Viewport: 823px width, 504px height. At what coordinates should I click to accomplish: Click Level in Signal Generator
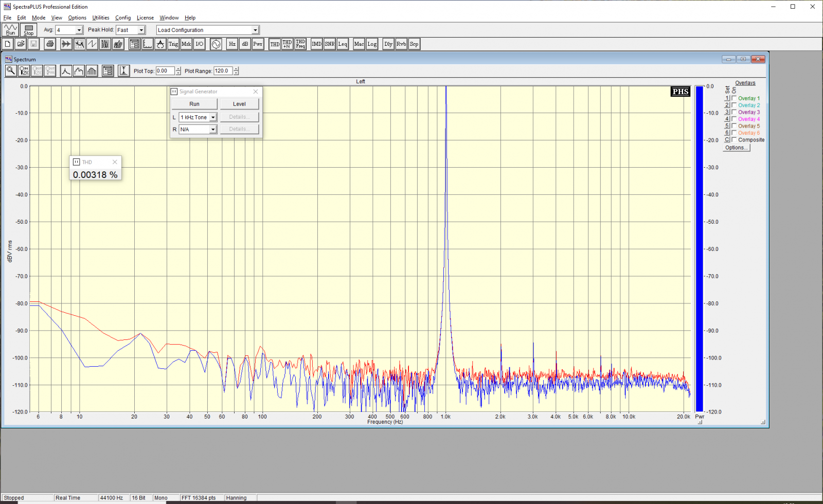239,104
